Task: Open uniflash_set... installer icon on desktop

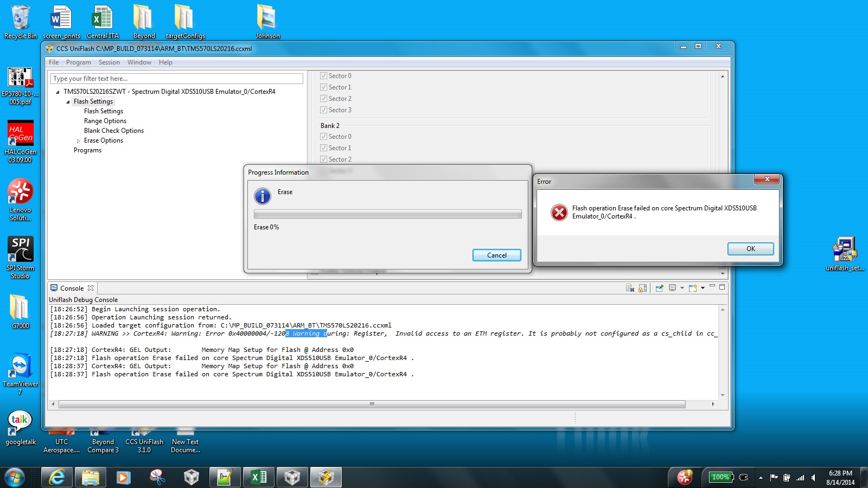Action: (x=845, y=254)
